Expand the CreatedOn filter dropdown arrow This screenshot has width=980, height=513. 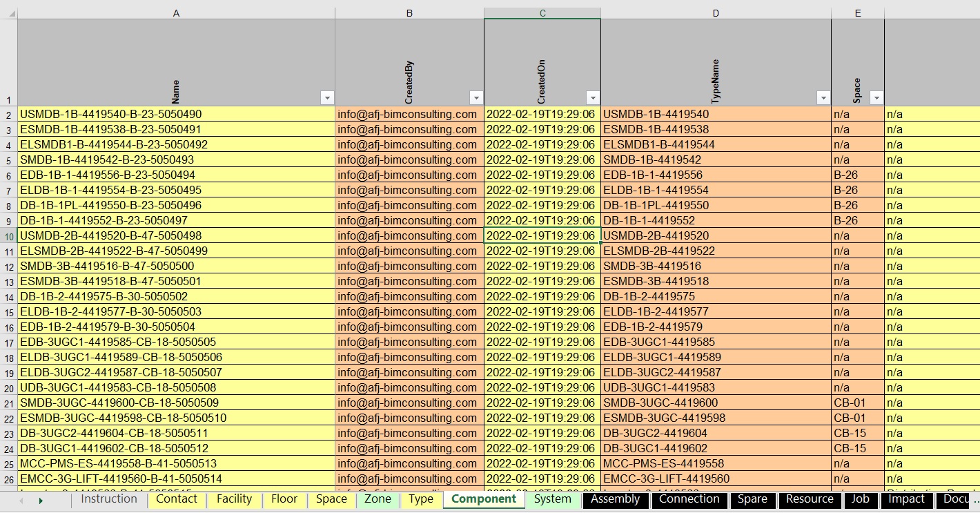(x=592, y=98)
